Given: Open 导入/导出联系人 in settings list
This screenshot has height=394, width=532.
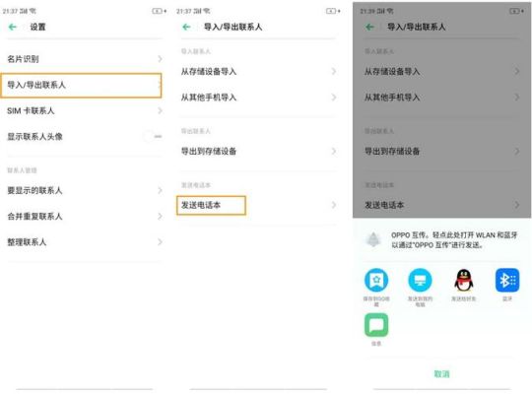Looking at the screenshot, I should point(81,85).
